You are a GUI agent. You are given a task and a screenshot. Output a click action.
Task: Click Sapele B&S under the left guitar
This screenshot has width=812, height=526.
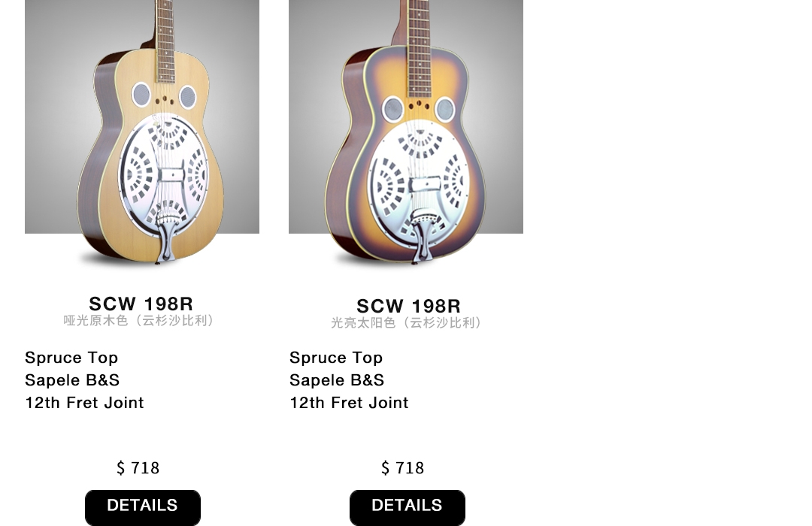[x=72, y=380]
